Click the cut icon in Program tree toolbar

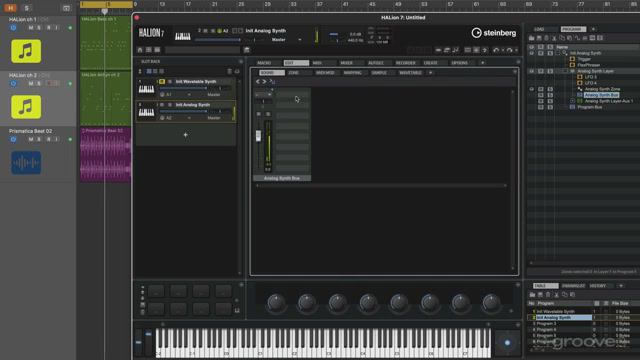554,38
